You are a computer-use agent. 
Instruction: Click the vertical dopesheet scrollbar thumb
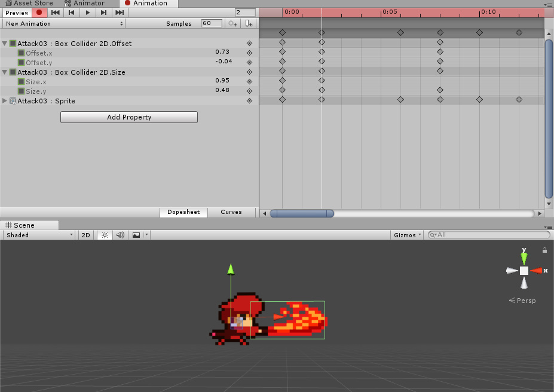pyautogui.click(x=549, y=119)
